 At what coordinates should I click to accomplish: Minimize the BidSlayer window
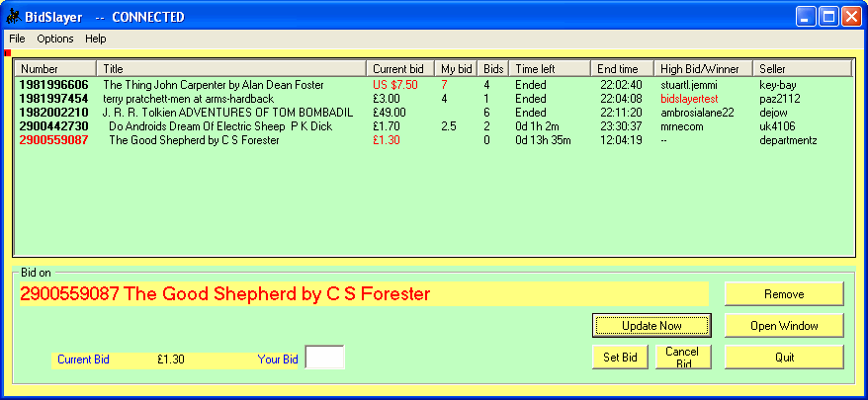[806, 17]
